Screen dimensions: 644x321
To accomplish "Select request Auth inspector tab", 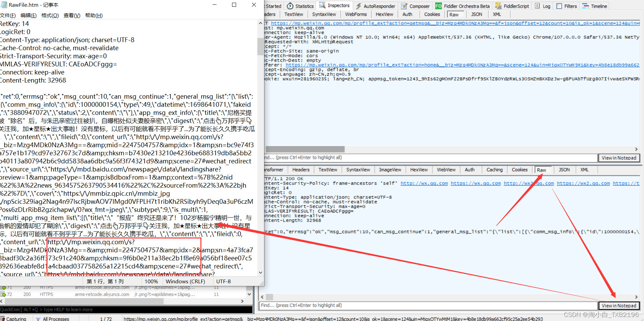I will [407, 14].
